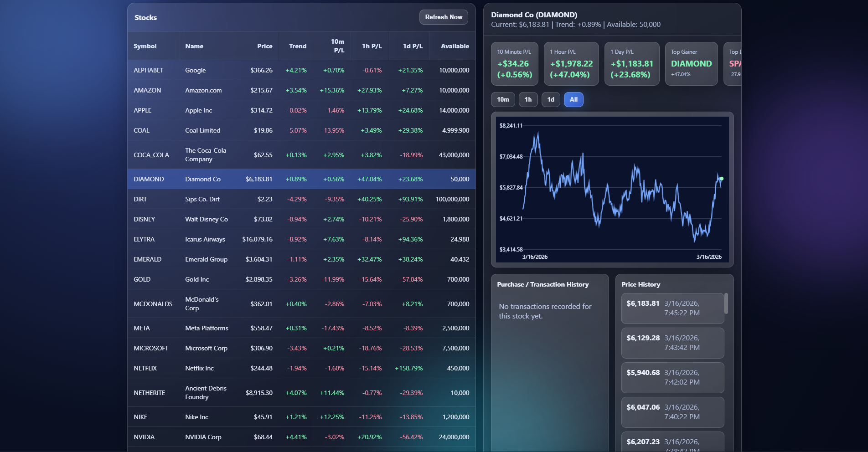Viewport: 868px width, 452px height.
Task: Choose the GOLD stock row
Action: coord(301,279)
